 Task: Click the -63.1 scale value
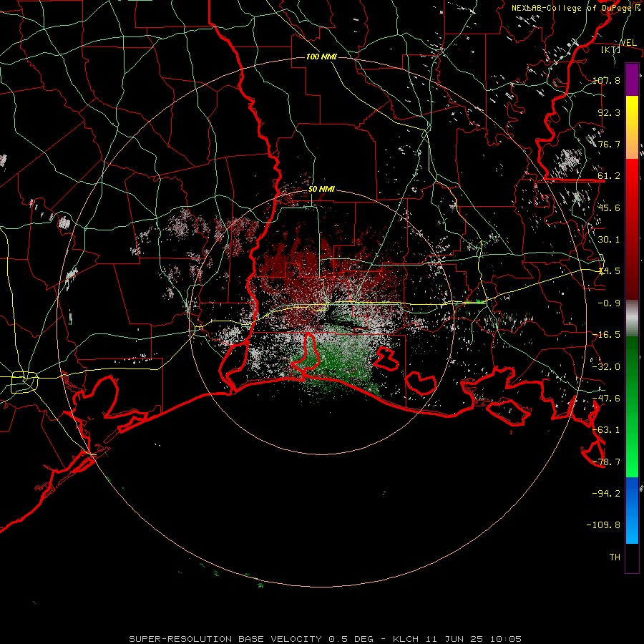point(606,430)
